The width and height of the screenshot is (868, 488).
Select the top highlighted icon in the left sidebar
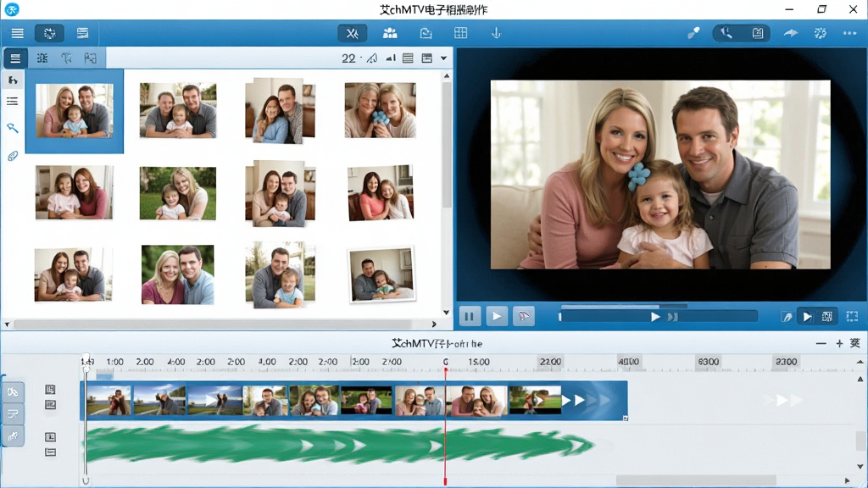coord(13,80)
